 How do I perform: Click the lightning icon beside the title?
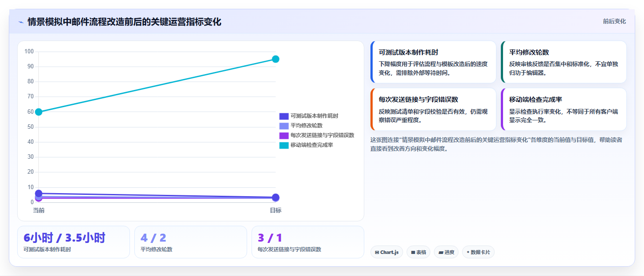[x=21, y=22]
